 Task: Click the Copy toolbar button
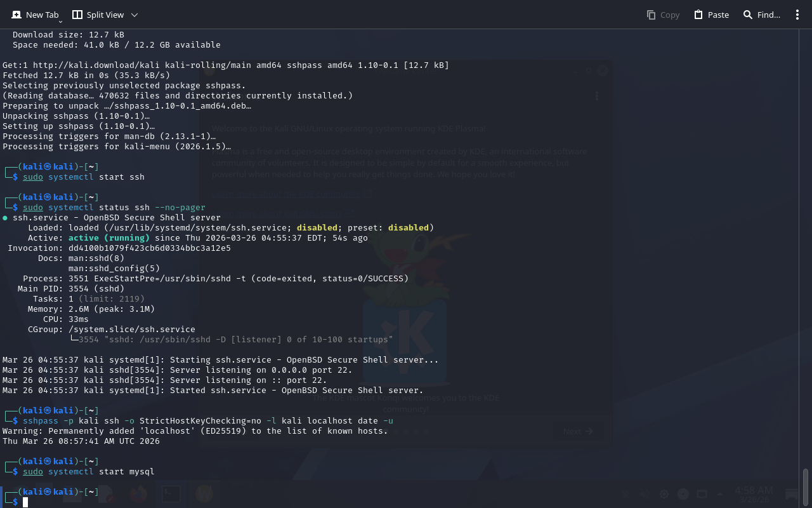(x=663, y=15)
